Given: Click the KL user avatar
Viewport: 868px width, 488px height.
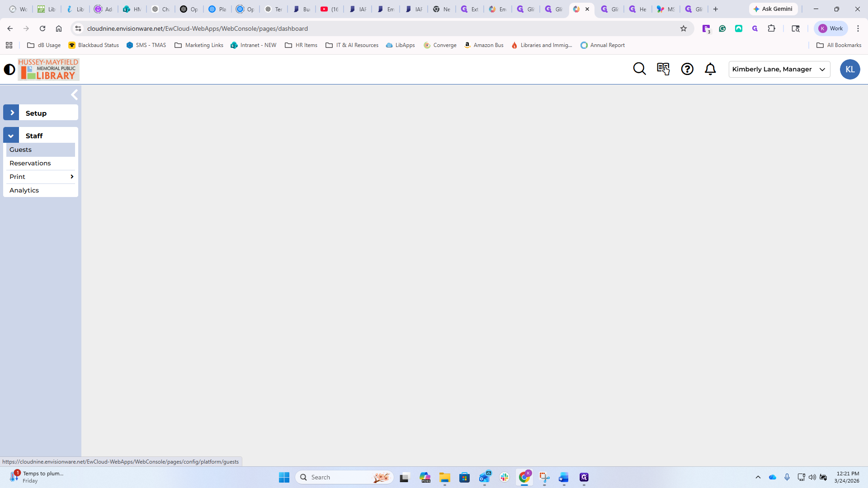Looking at the screenshot, I should (x=849, y=69).
